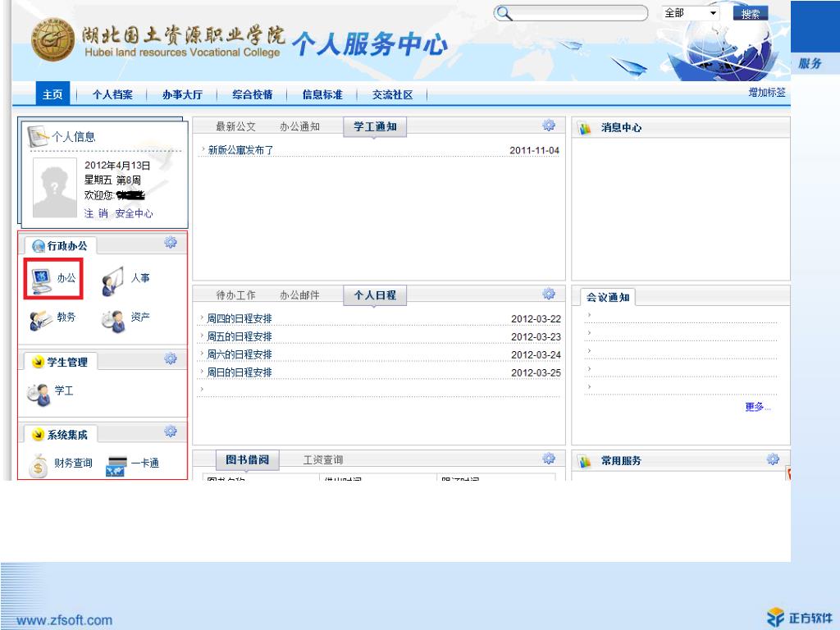The width and height of the screenshot is (840, 630).
Task: Switch to the 个人档案 navigation tab
Action: (112, 94)
